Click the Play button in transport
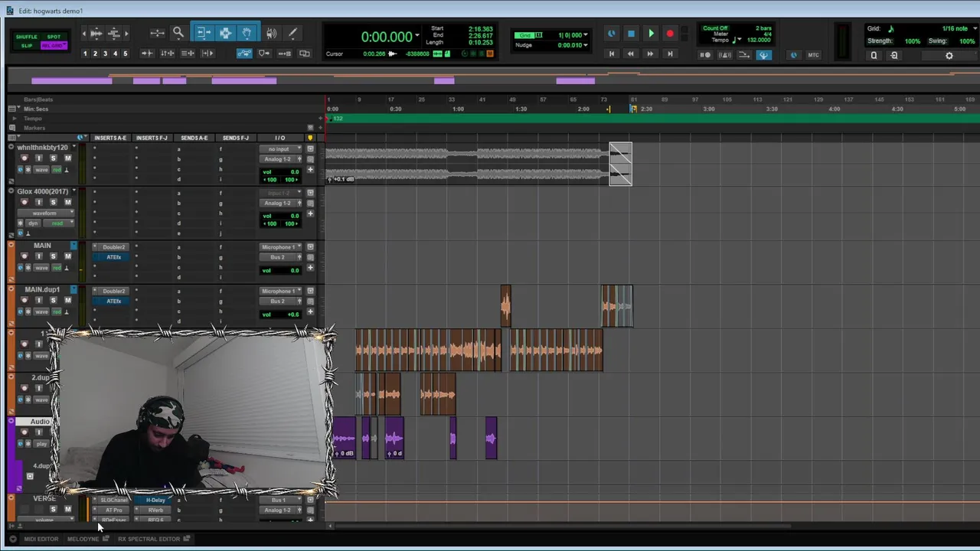Image resolution: width=980 pixels, height=551 pixels. pyautogui.click(x=651, y=34)
